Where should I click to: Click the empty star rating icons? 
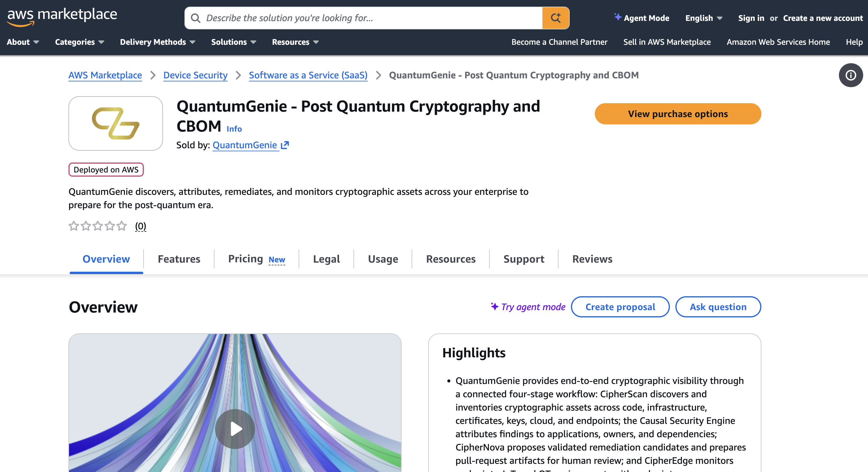[98, 226]
